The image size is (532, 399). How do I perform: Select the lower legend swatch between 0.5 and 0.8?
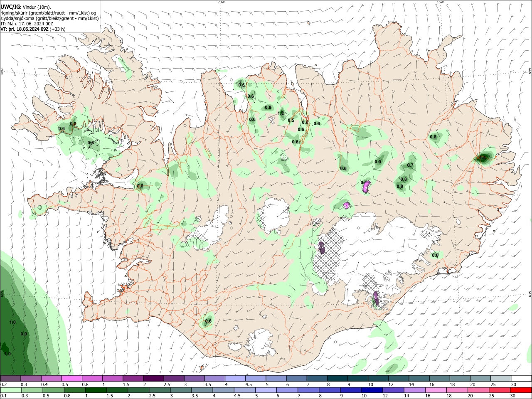[53, 390]
